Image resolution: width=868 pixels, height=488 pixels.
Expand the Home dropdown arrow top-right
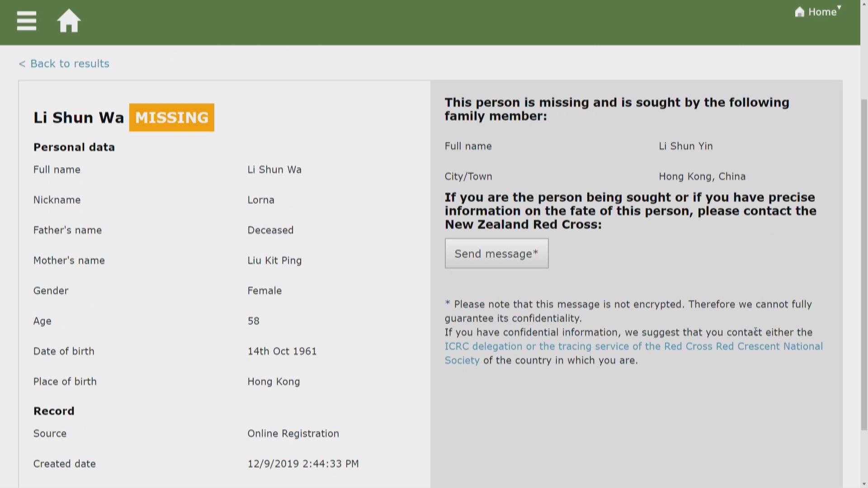click(839, 8)
